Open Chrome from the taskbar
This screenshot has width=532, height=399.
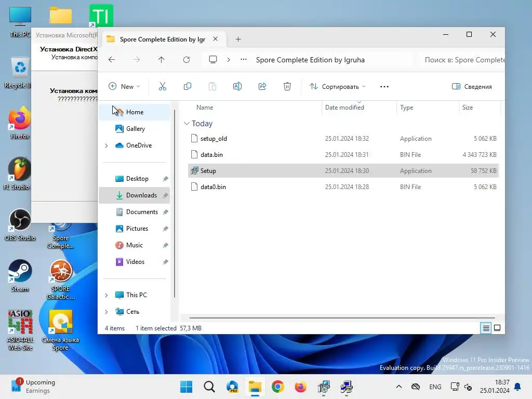[277, 387]
